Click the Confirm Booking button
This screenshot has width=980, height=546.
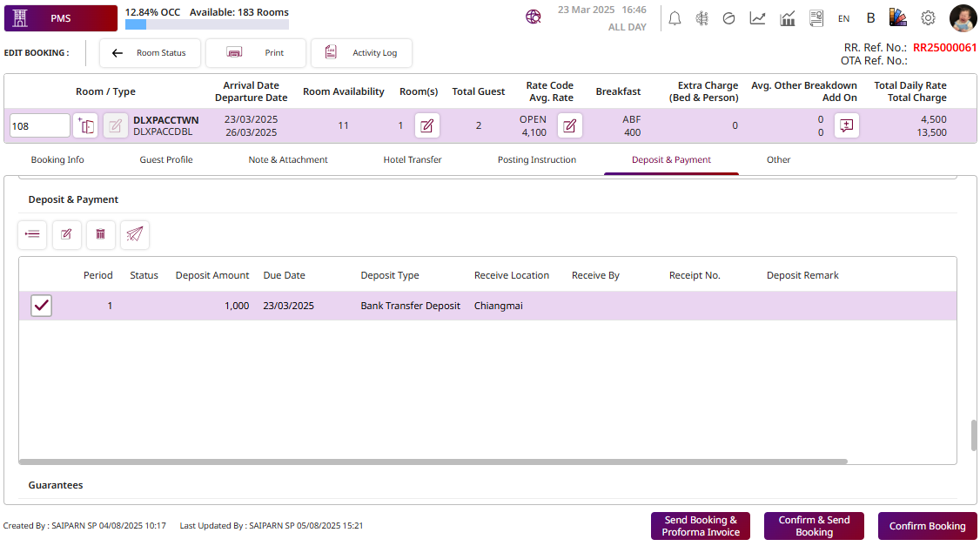927,526
